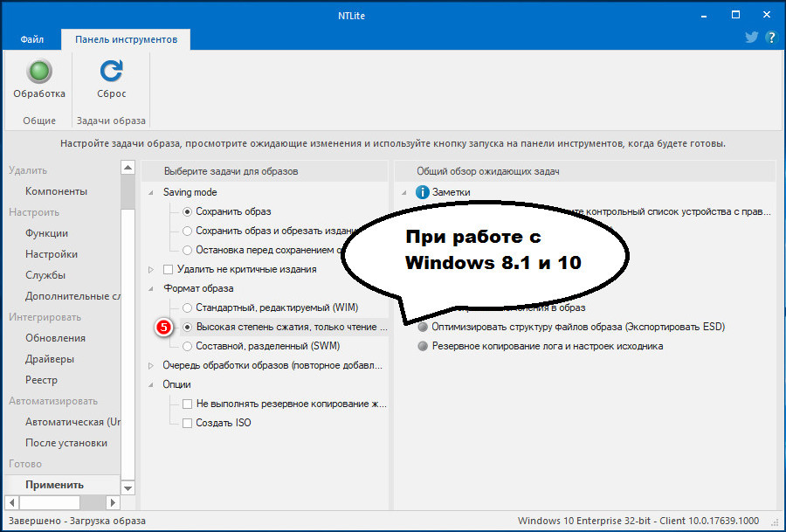Open Обновления sidebar page
This screenshot has width=786, height=532.
pos(55,338)
